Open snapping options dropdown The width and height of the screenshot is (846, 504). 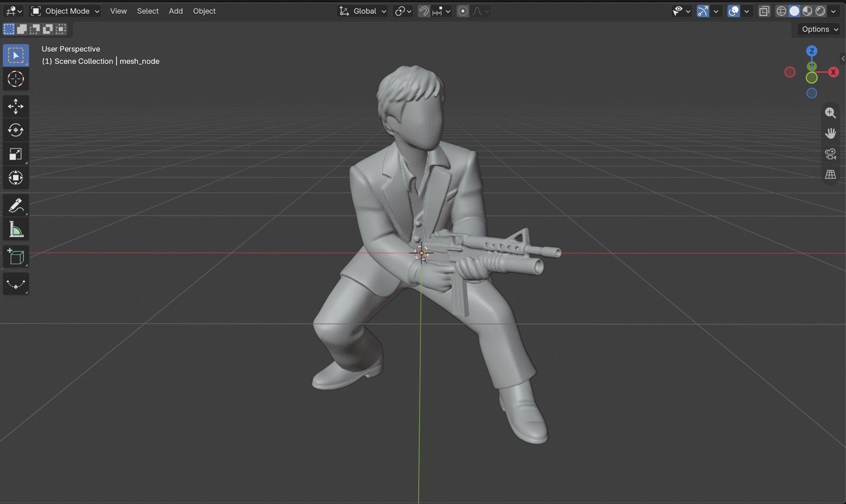click(x=442, y=11)
